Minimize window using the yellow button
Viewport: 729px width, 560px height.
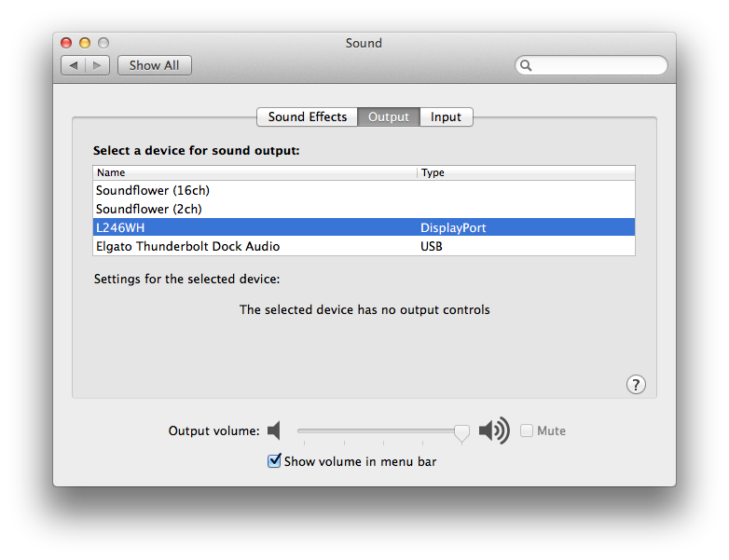[85, 43]
